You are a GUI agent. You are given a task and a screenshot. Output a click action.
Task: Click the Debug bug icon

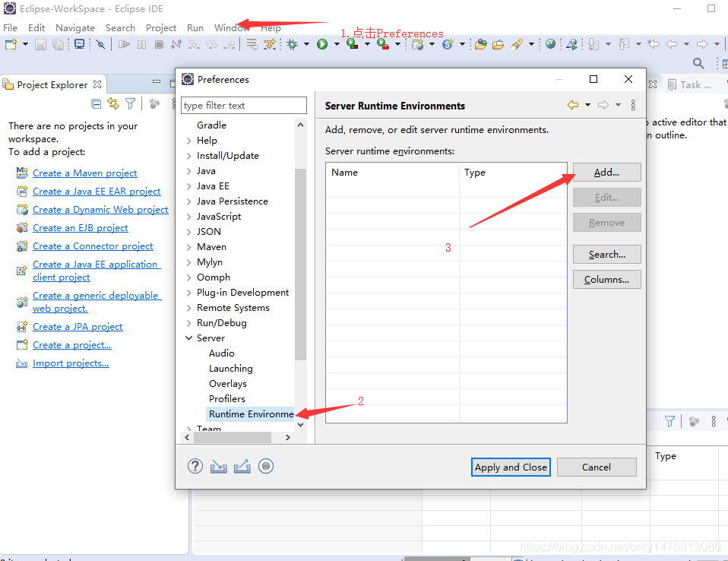(293, 44)
